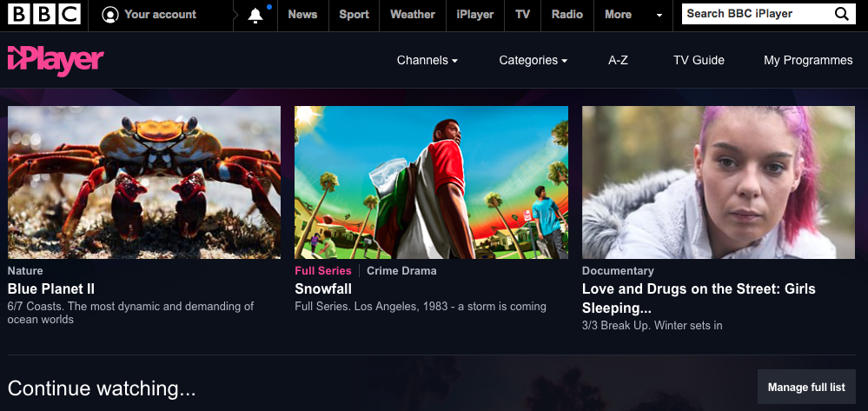Image resolution: width=868 pixels, height=411 pixels.
Task: Open the A-Z programme listing
Action: (618, 61)
